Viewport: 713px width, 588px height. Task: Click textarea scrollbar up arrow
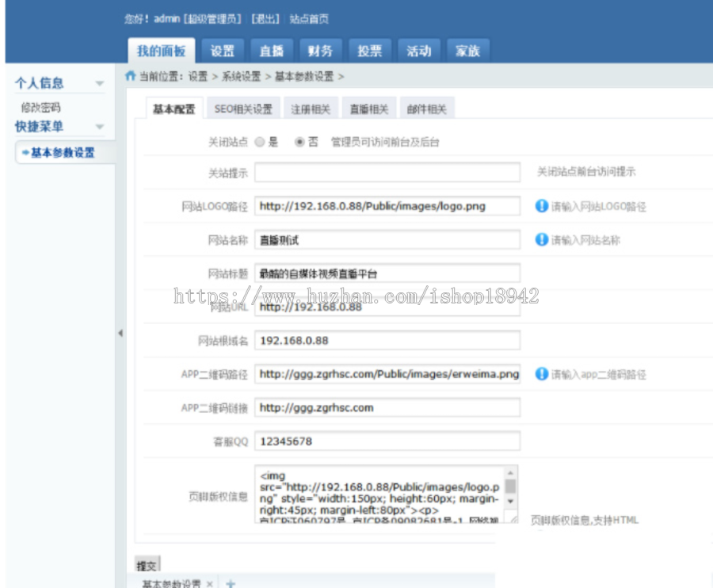pos(511,472)
